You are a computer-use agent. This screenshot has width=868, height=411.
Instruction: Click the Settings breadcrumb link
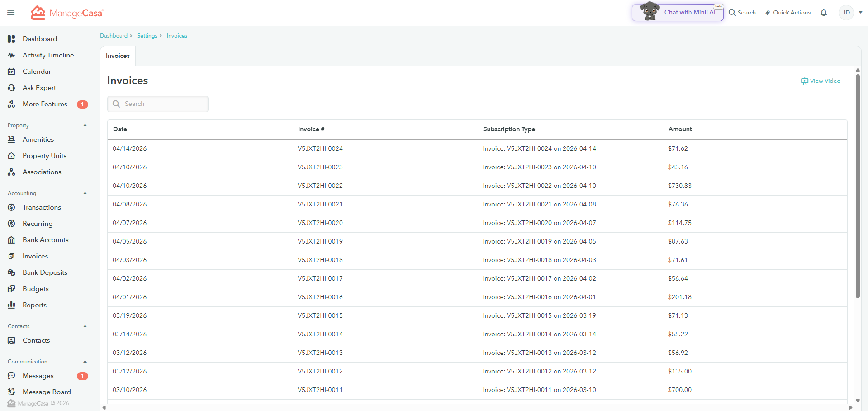coord(147,36)
